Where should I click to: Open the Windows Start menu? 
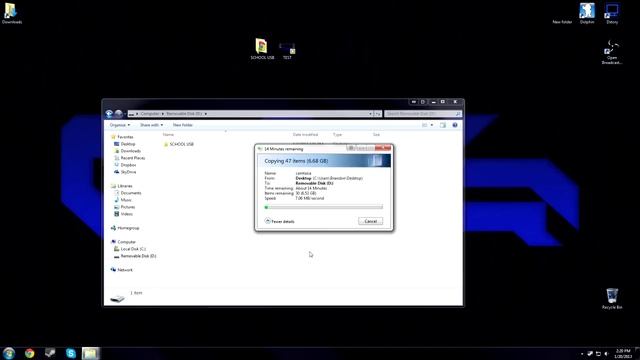coord(9,353)
